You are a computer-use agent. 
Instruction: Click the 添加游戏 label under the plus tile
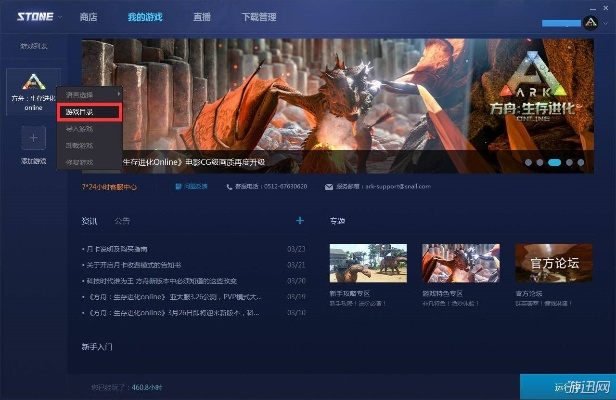(33, 161)
